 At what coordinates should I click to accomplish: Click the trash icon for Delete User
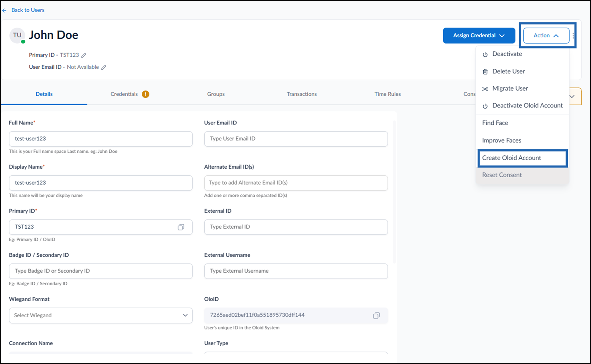(485, 72)
